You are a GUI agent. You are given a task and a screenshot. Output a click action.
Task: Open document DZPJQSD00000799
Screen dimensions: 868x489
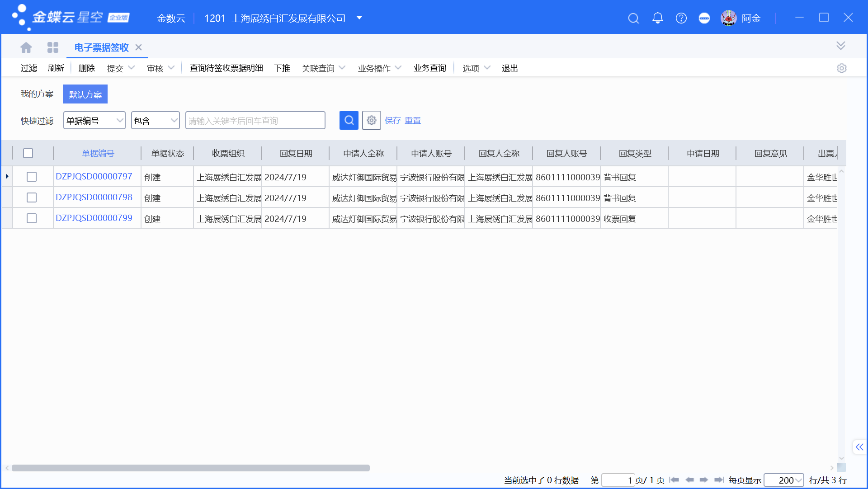94,218
